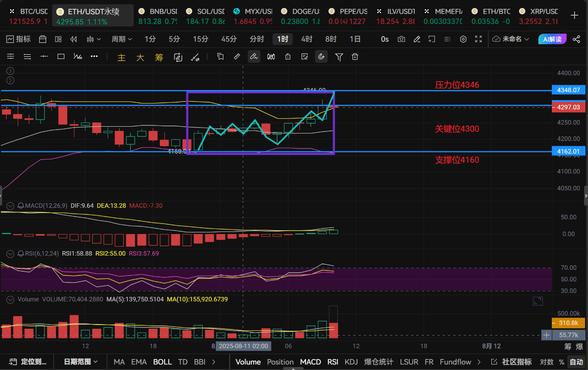Expand more sub-indicators arrow after Fundflow
The width and height of the screenshot is (588, 370).
click(x=479, y=362)
